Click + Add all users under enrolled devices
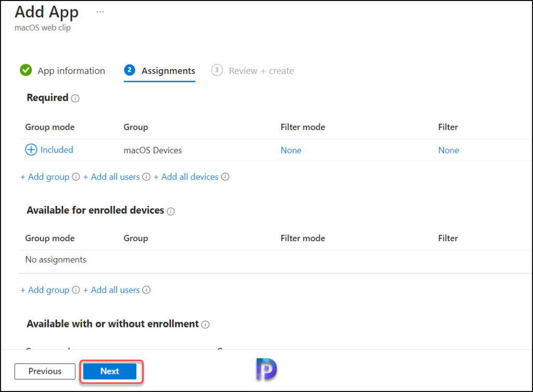533x392 pixels. tap(111, 290)
